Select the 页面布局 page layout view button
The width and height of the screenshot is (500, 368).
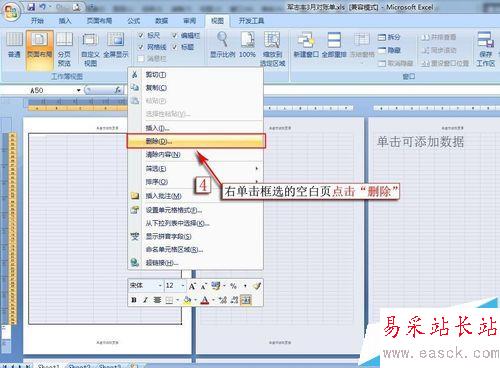click(x=40, y=49)
